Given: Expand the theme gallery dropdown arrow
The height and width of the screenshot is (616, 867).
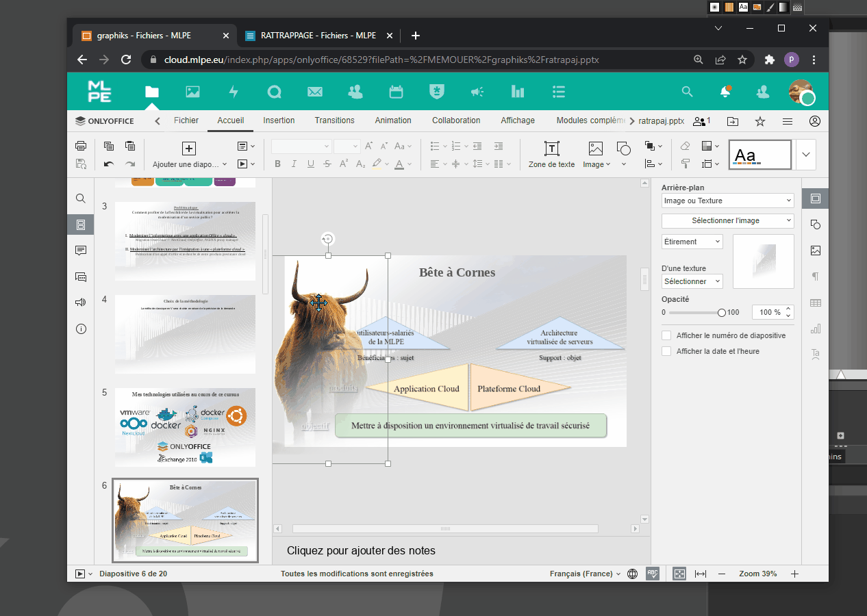Looking at the screenshot, I should pyautogui.click(x=806, y=155).
